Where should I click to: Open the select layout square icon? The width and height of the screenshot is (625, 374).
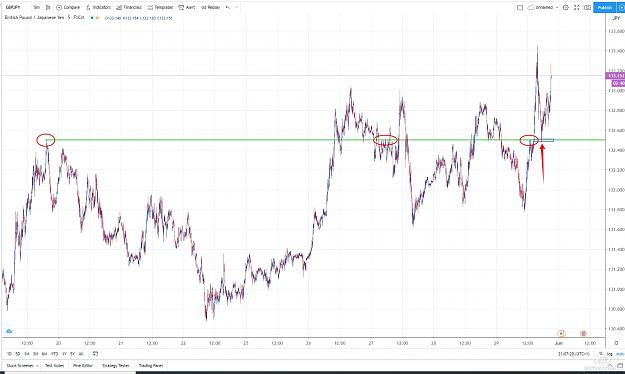click(x=520, y=7)
